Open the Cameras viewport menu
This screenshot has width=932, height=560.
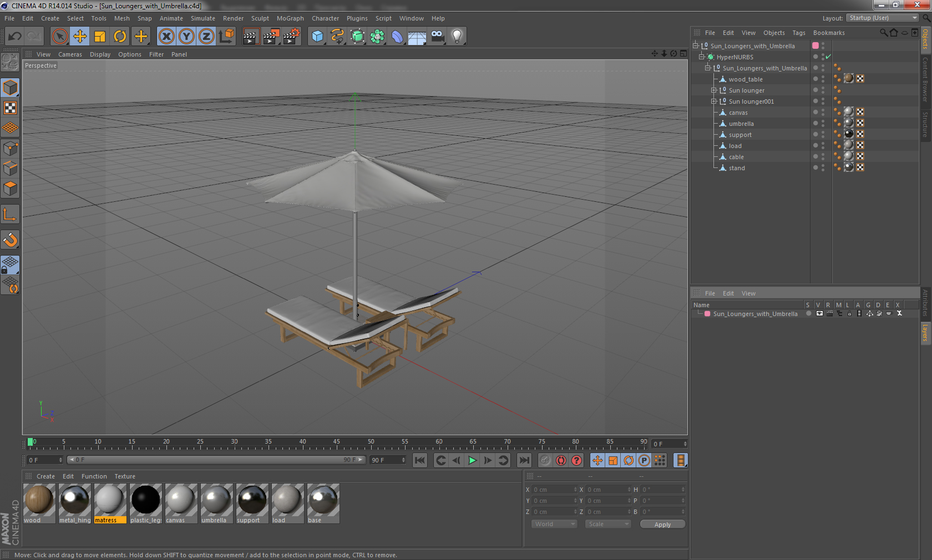[x=70, y=54]
